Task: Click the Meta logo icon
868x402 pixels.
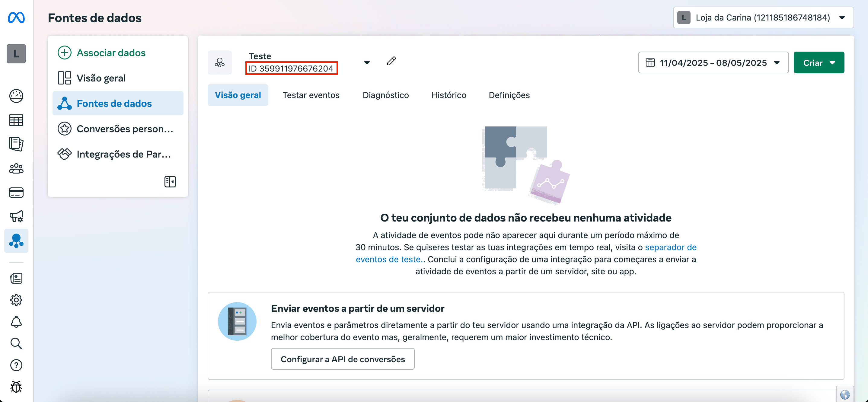Action: pyautogui.click(x=16, y=18)
